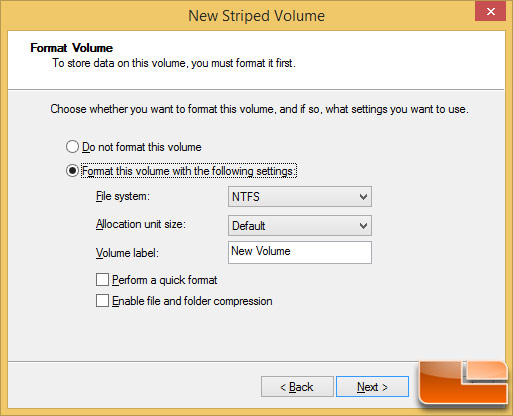Click the arrow beside Default allocation size

click(363, 226)
